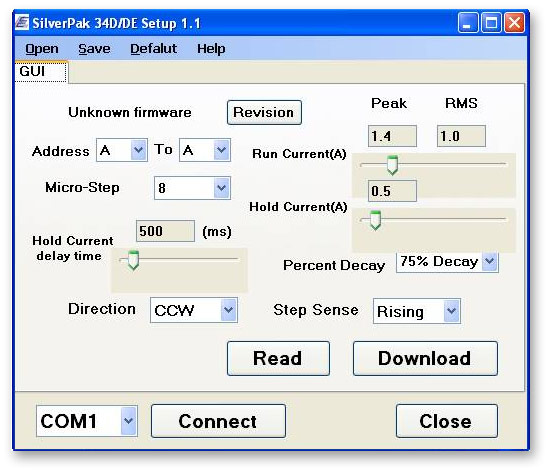
Task: Click the Revision button
Action: click(x=264, y=113)
